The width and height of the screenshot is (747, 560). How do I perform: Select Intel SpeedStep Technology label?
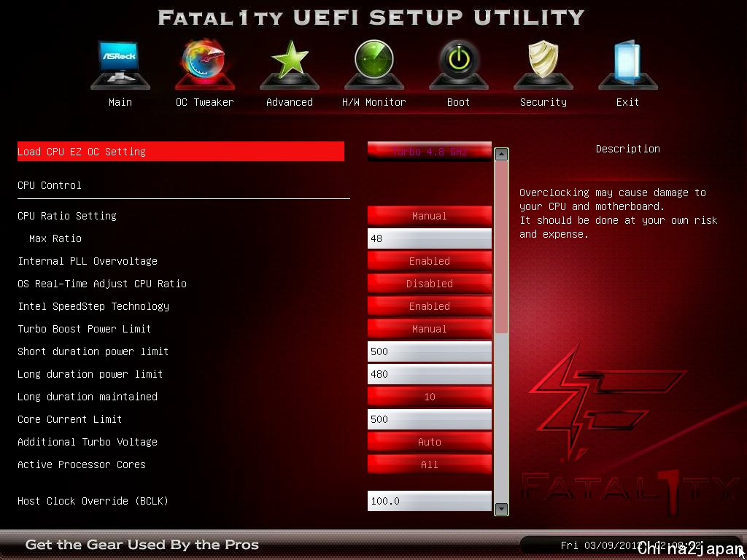(93, 306)
